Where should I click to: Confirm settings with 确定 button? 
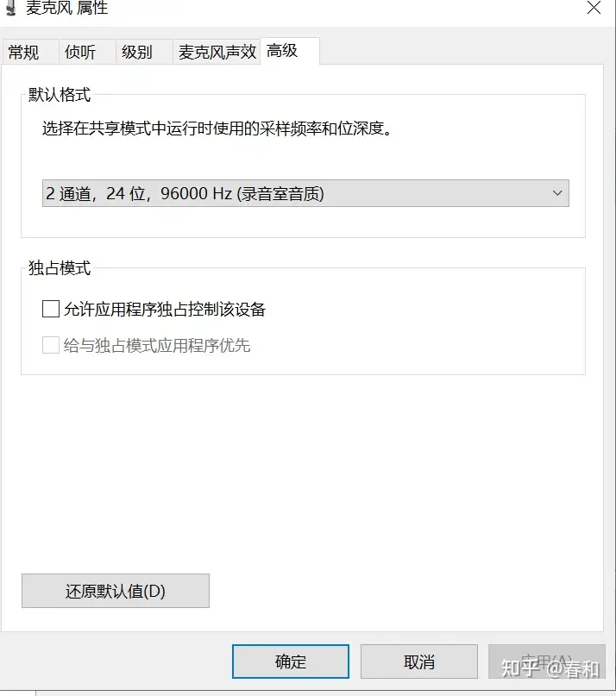291,662
